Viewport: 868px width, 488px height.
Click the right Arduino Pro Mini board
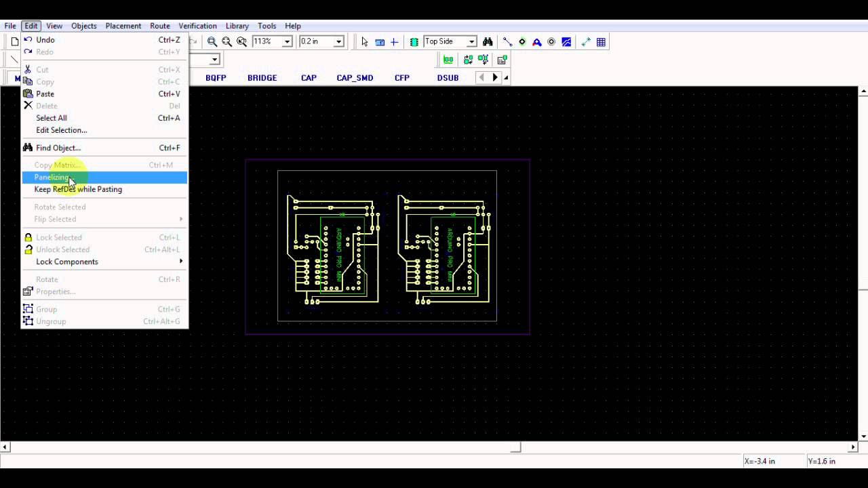click(x=444, y=249)
